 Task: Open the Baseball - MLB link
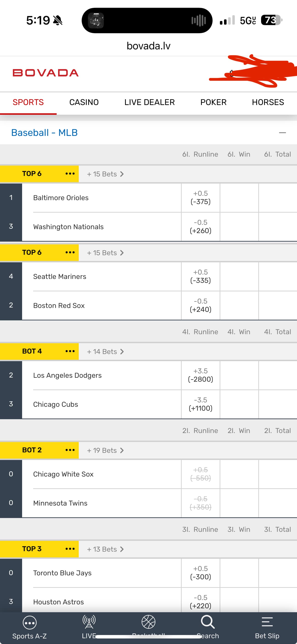pyautogui.click(x=44, y=133)
